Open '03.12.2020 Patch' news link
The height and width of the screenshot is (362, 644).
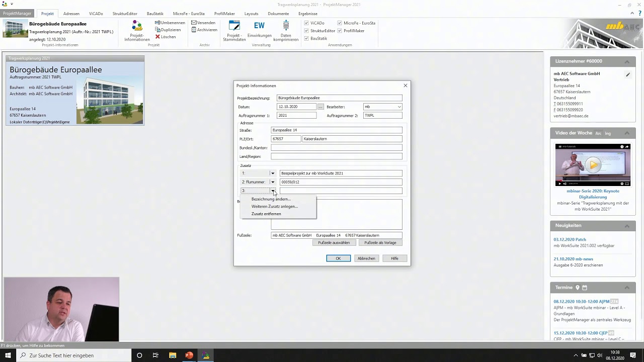point(570,239)
